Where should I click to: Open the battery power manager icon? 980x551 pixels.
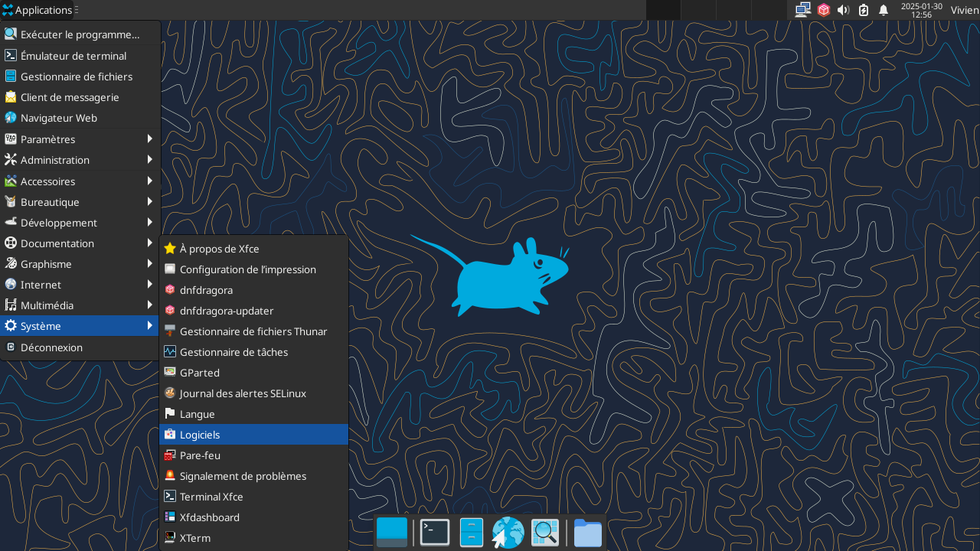864,10
